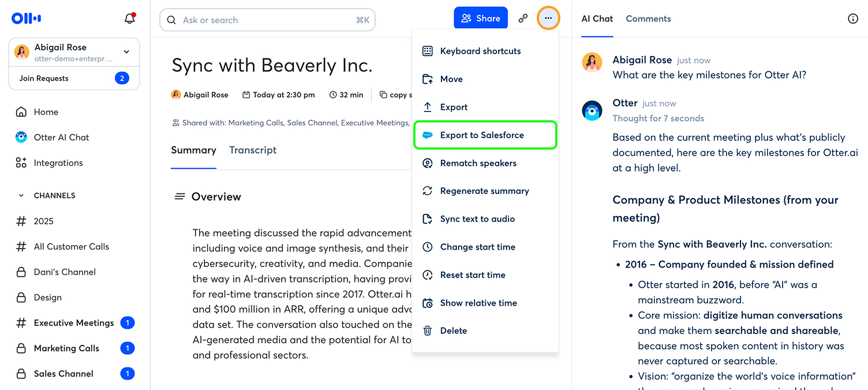The image size is (868, 390).
Task: Click the blue Share button
Action: (480, 18)
